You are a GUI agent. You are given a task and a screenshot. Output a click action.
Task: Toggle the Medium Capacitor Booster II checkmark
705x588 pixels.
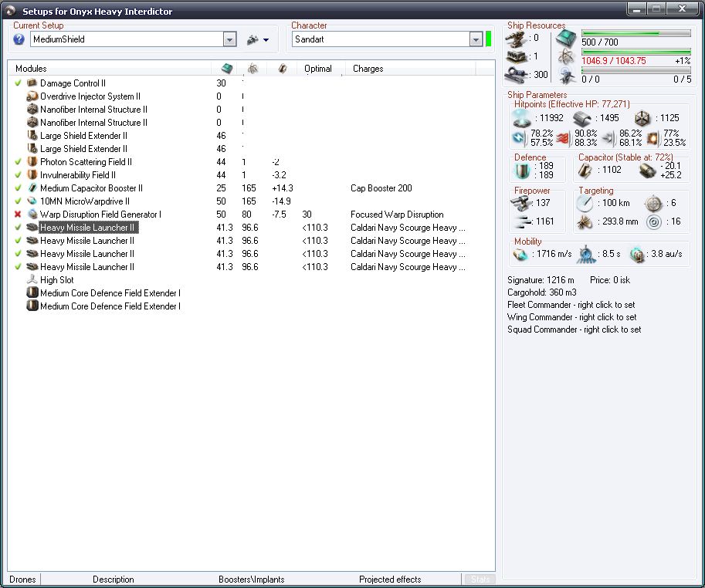18,188
